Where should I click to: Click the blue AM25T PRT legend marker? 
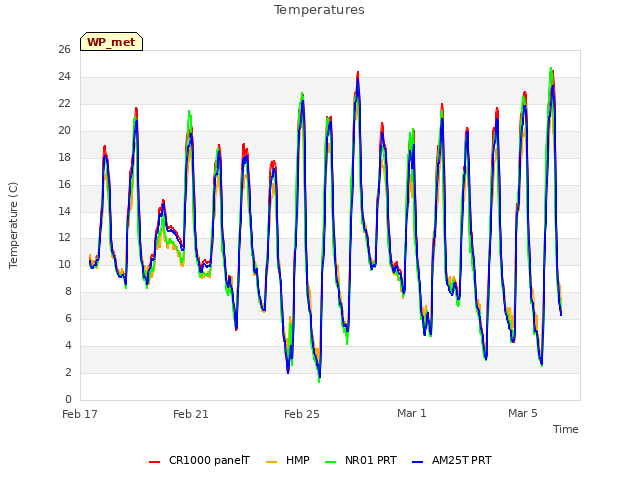coord(418,462)
